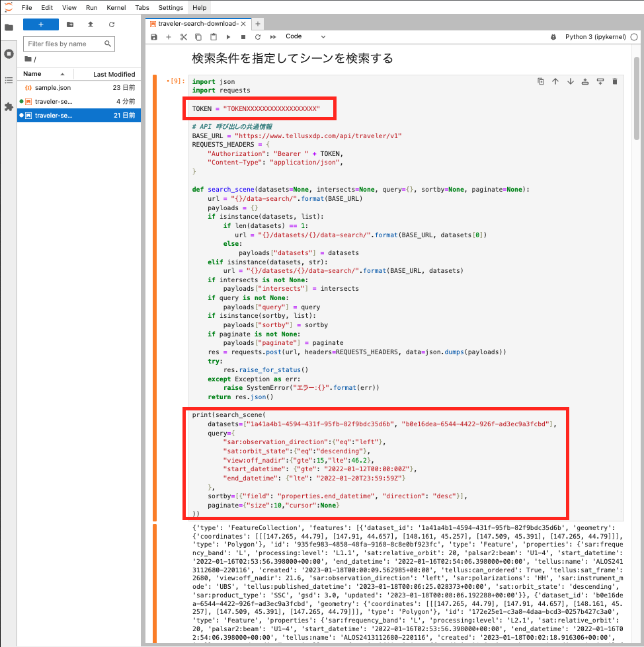Viewport: 644px width, 647px height.
Task: Copy the selected cell toolbar icon
Action: pos(198,37)
